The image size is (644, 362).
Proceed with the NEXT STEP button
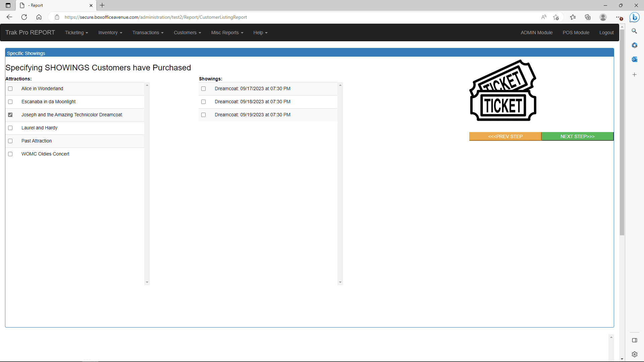[577, 136]
